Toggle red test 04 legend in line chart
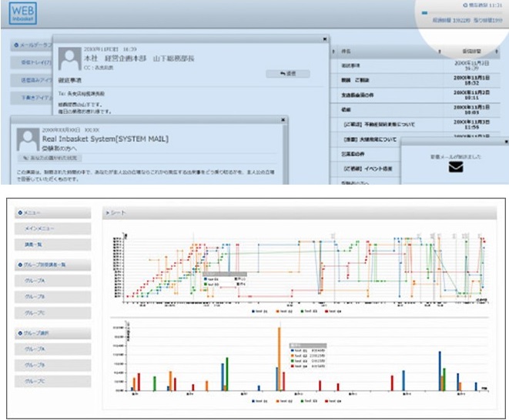Image resolution: width=509 pixels, height=420 pixels. point(333,312)
